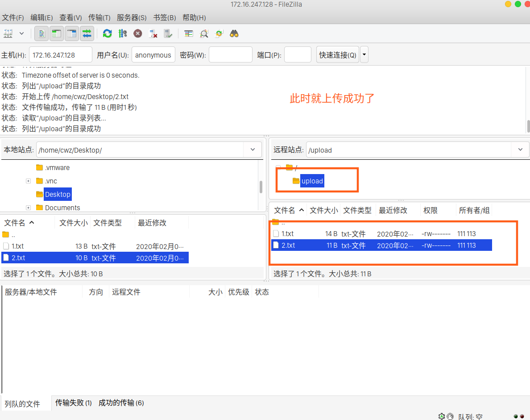Toggle directory comparison icon

[204, 33]
